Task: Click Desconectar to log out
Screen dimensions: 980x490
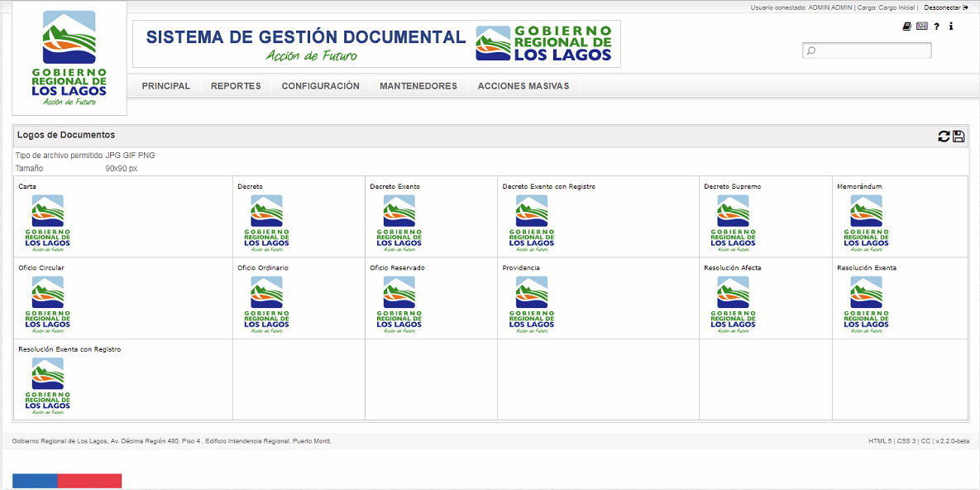Action: [945, 7]
